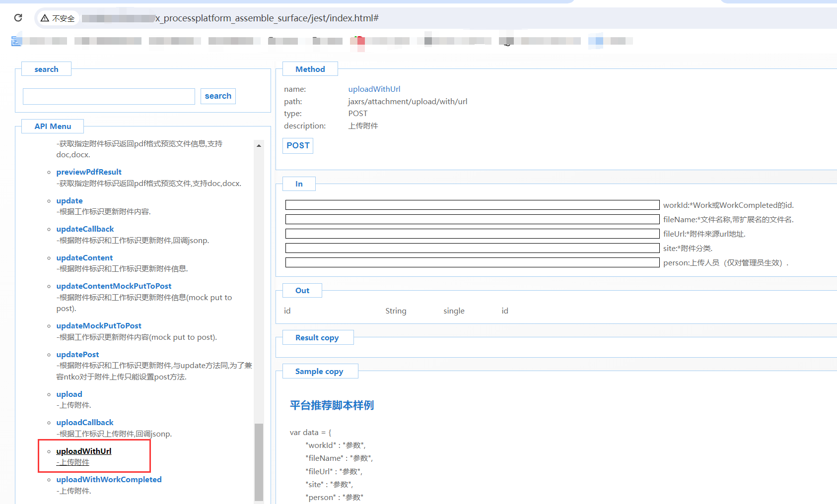Image resolution: width=837 pixels, height=504 pixels.
Task: Click the workId input field
Action: (x=472, y=205)
